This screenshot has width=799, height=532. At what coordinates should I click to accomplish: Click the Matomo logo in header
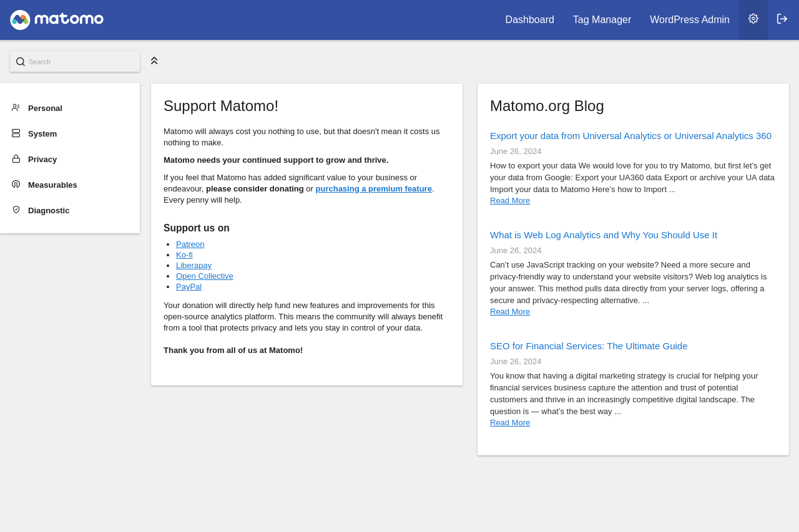click(57, 20)
